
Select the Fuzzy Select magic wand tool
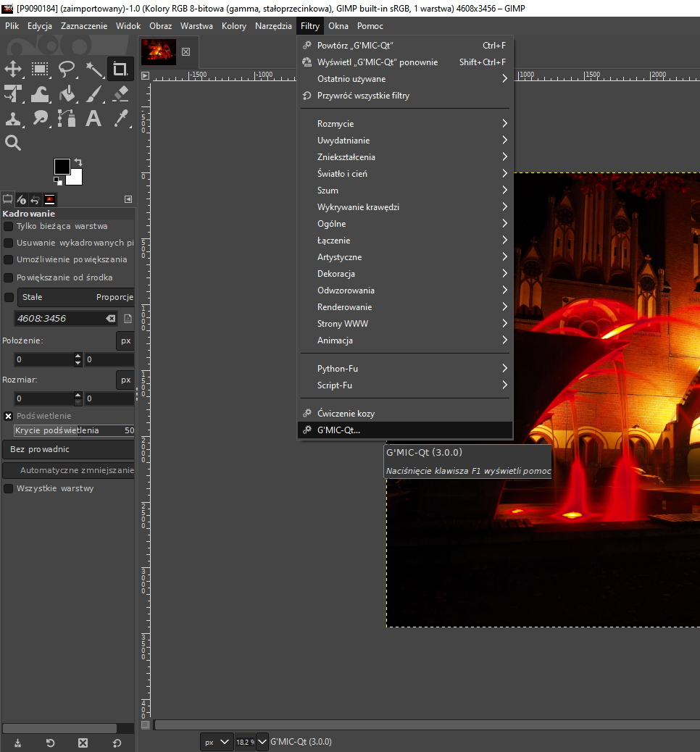pos(94,70)
